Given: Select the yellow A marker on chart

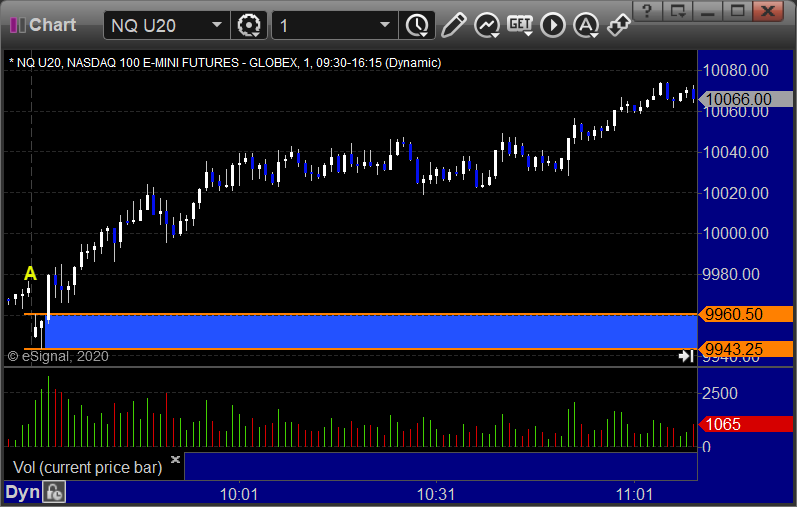Looking at the screenshot, I should pyautogui.click(x=30, y=274).
